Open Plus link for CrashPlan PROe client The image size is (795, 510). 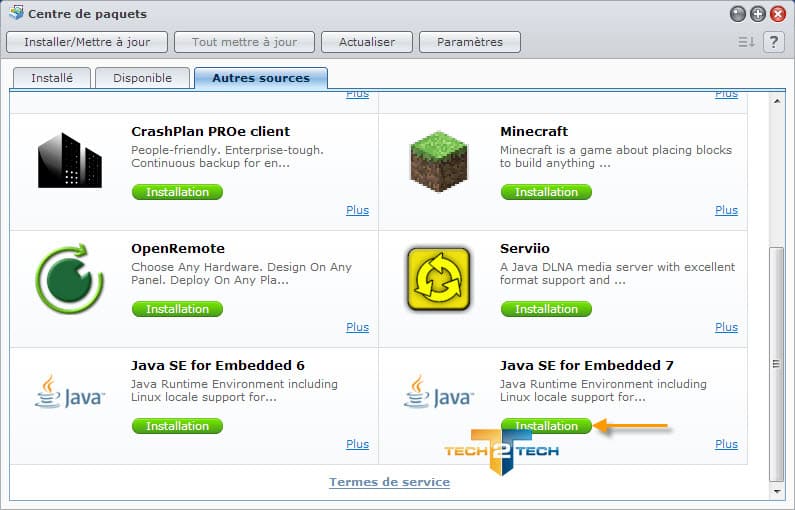357,210
